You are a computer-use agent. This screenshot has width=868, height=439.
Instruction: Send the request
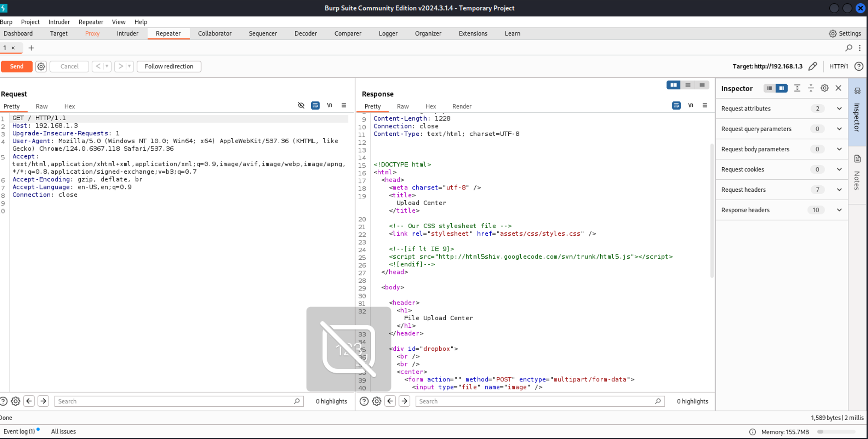click(17, 66)
